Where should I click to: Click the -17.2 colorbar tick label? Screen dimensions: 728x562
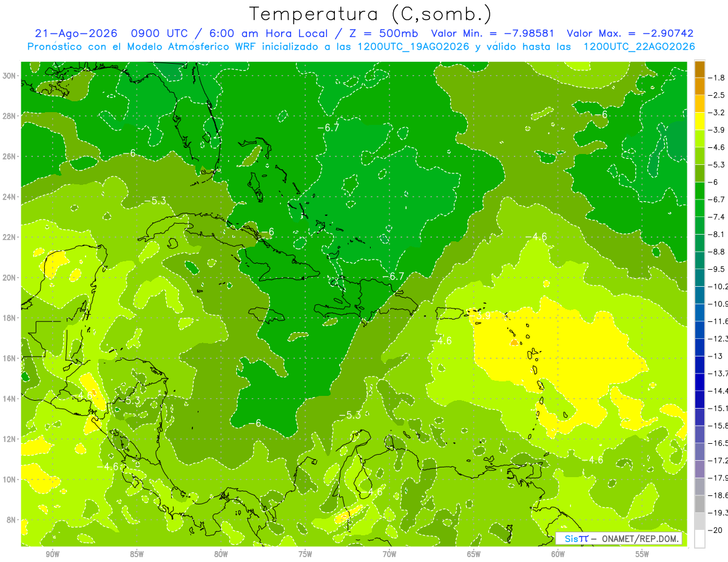pyautogui.click(x=718, y=461)
